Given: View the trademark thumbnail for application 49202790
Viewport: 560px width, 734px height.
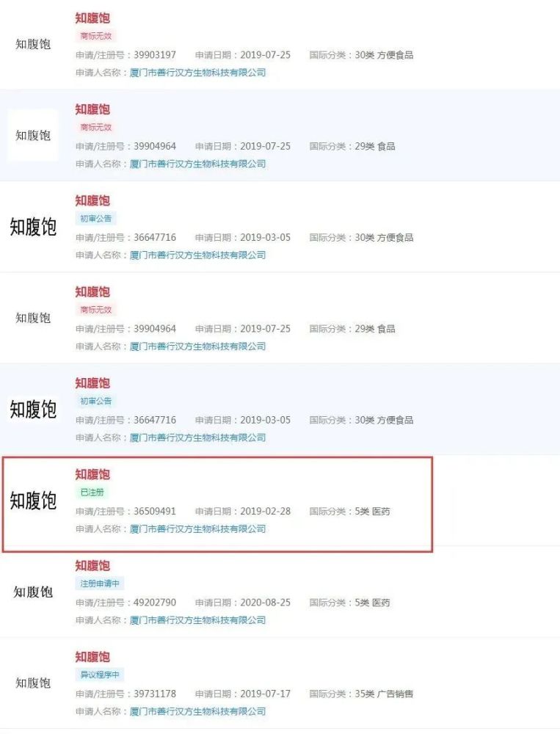Looking at the screenshot, I should point(33,592).
